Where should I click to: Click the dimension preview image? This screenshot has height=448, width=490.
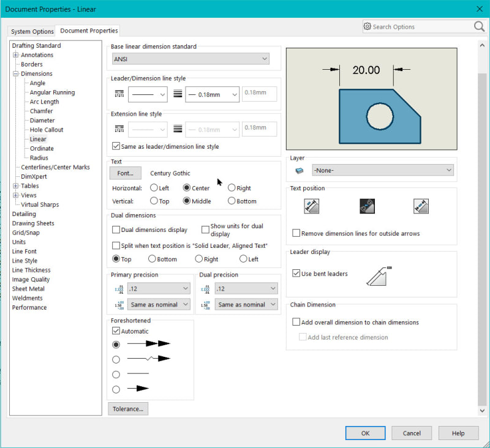372,99
